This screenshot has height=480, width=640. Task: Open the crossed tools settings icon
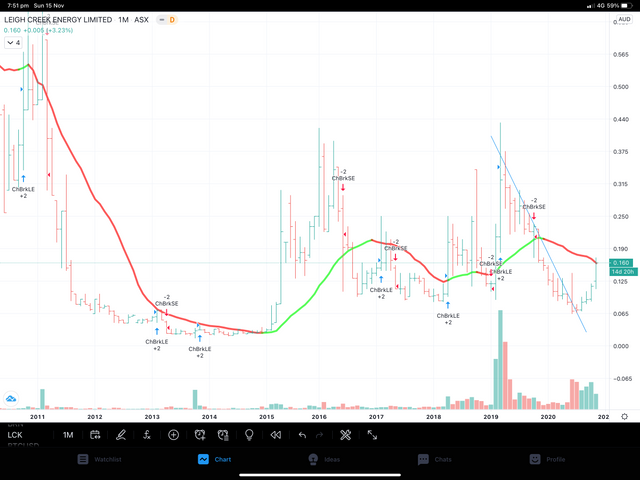(345, 435)
